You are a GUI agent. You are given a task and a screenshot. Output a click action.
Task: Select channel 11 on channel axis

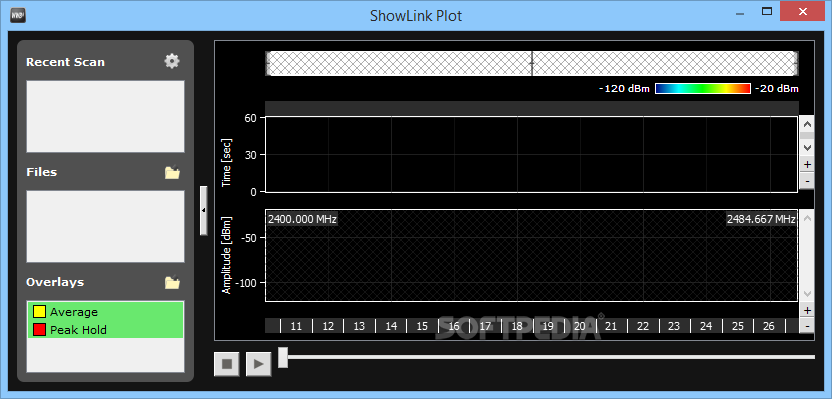(297, 326)
